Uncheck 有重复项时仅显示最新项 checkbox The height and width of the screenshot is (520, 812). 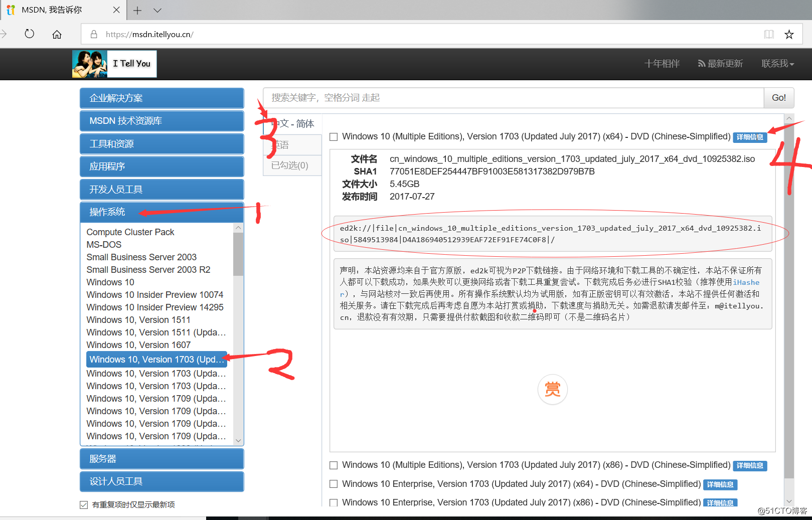[84, 505]
